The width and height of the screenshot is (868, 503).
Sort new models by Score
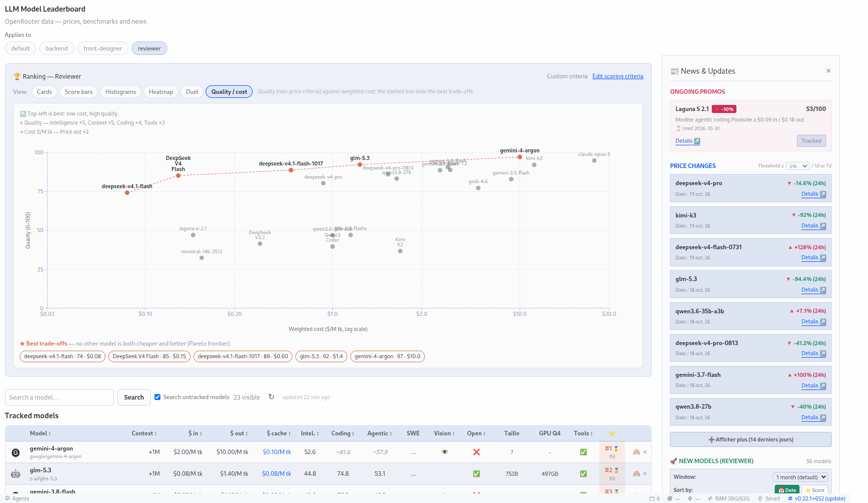815,490
